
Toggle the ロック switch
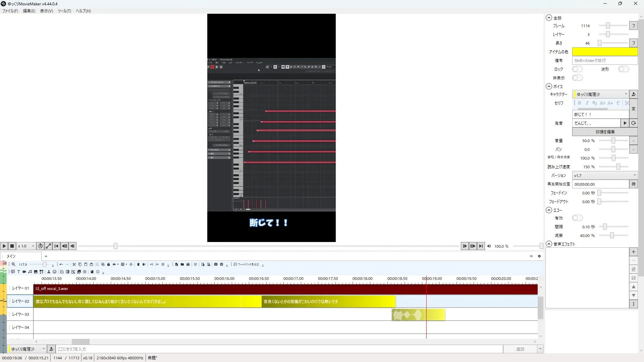(577, 69)
